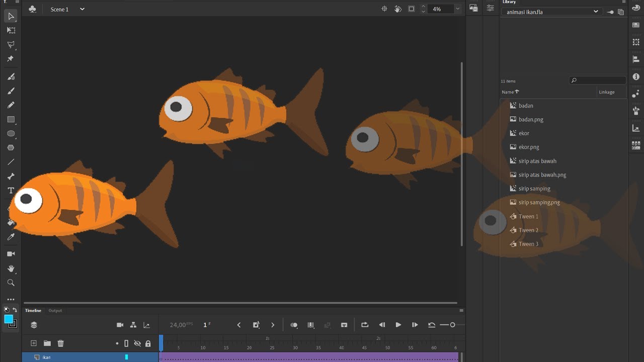The width and height of the screenshot is (644, 362).
Task: Switch to the Timeline tab
Action: tap(33, 311)
